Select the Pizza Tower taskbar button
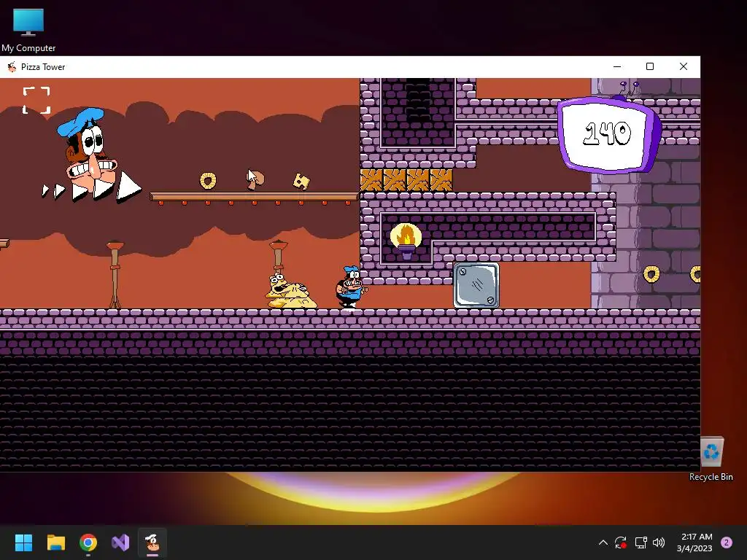Screen dimensions: 747x560 152,542
